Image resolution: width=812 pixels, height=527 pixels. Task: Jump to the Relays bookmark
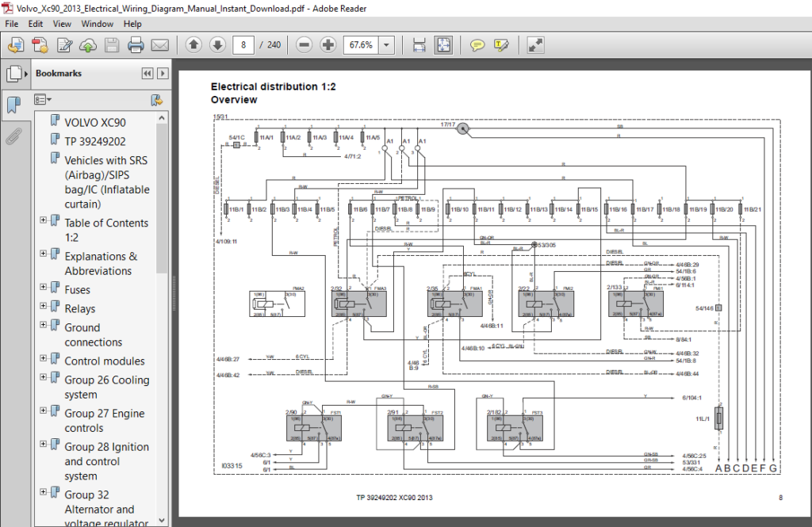click(x=80, y=309)
